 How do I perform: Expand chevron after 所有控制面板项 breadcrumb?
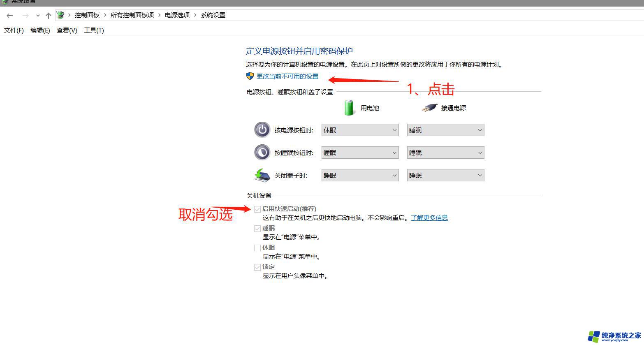pyautogui.click(x=159, y=15)
